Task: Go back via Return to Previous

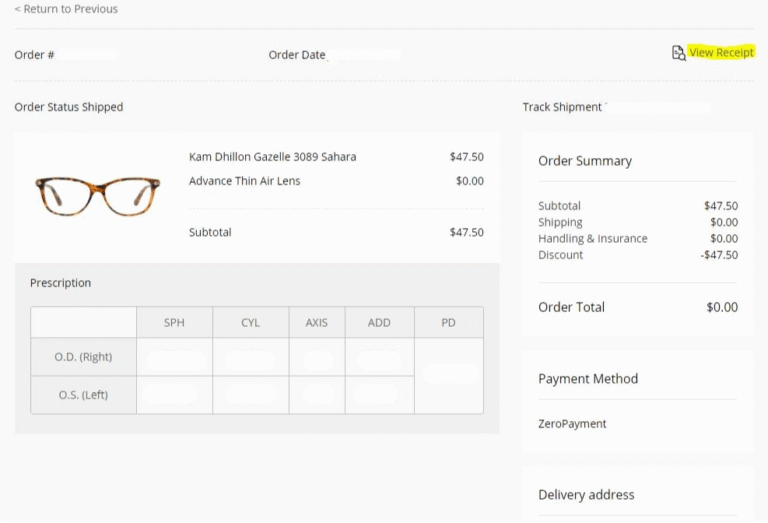Action: (x=66, y=9)
